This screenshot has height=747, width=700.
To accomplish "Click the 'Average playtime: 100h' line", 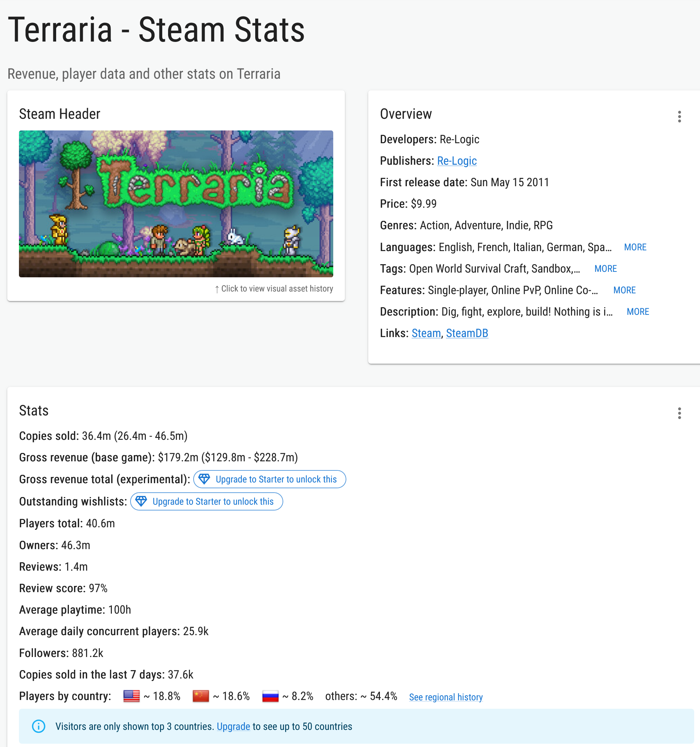I will tap(75, 610).
